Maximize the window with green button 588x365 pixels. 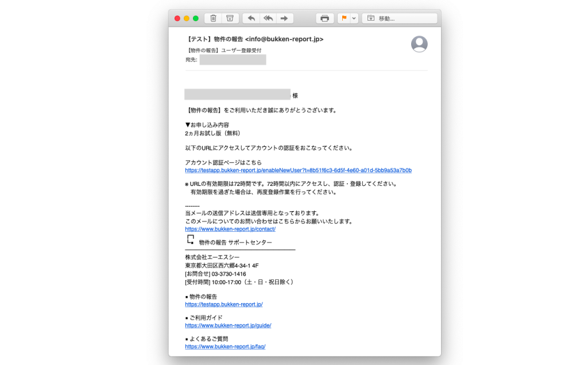[x=196, y=18]
